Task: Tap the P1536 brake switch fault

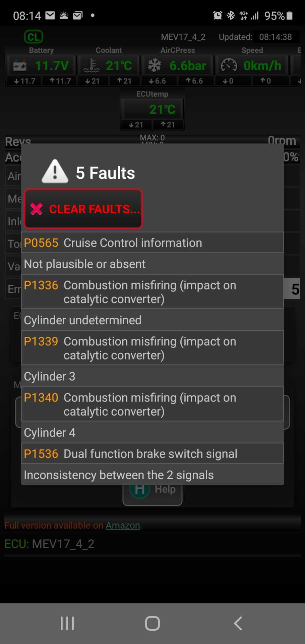Action: pyautogui.click(x=152, y=453)
